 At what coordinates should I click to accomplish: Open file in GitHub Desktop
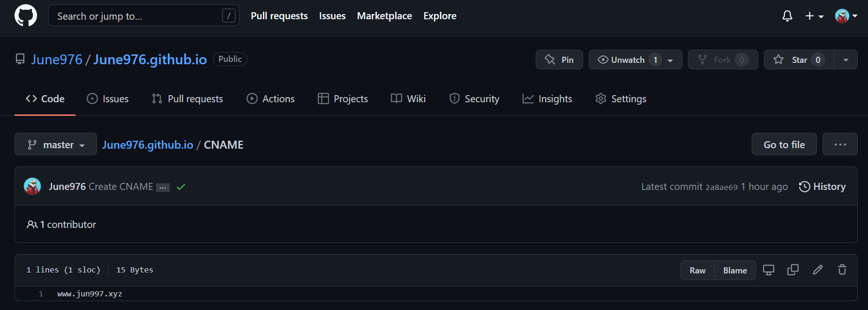[769, 270]
